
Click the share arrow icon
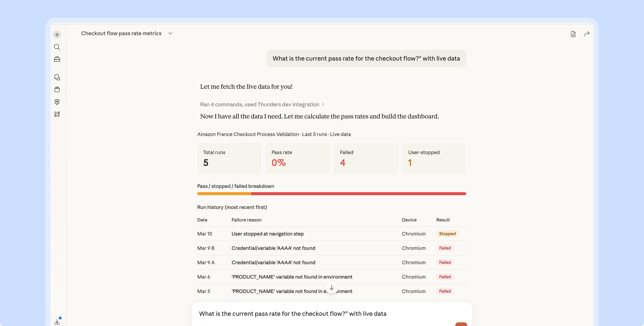[587, 34]
